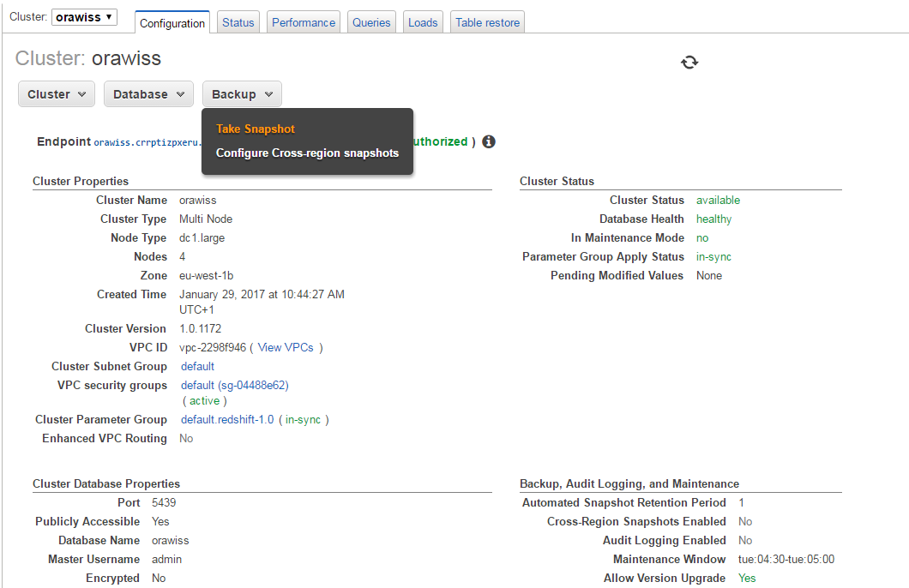Viewport: 909px width, 588px height.
Task: Go to the Loads tab
Action: click(423, 22)
